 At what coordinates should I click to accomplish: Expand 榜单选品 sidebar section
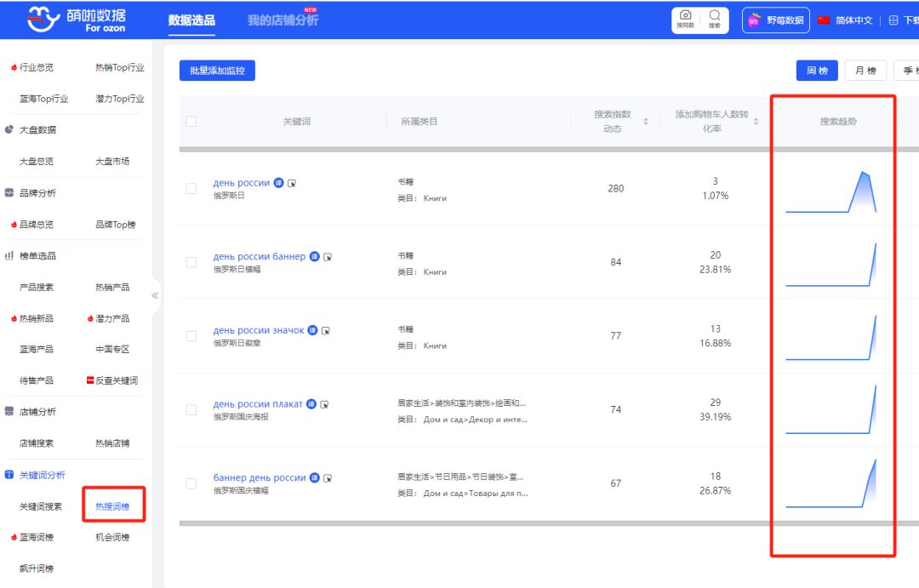click(37, 255)
